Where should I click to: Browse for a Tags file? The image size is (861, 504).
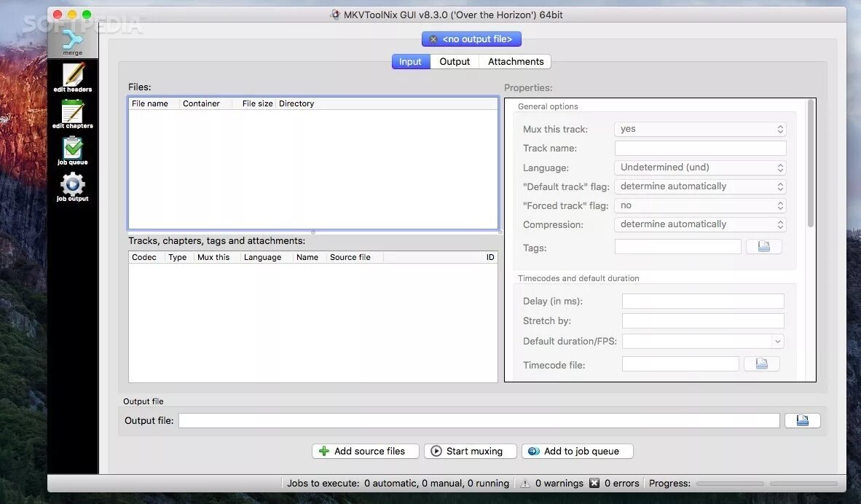pos(764,247)
